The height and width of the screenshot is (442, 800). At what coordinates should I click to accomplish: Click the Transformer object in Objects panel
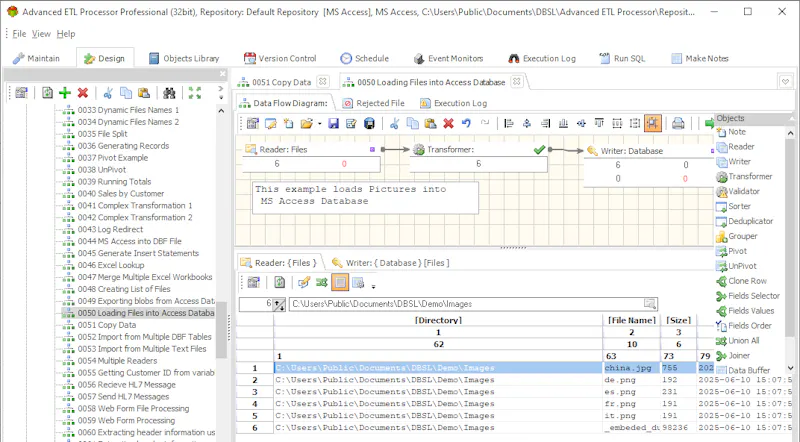click(744, 177)
